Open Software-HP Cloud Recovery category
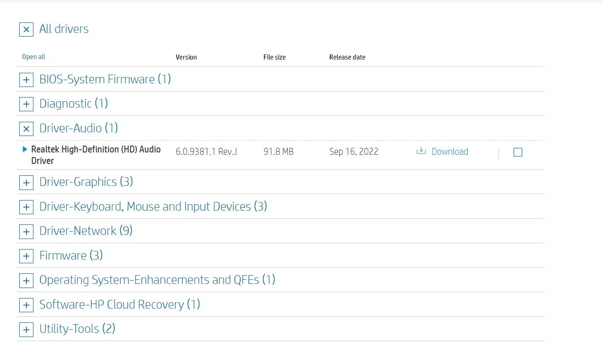The height and width of the screenshot is (364, 602). pyautogui.click(x=119, y=304)
